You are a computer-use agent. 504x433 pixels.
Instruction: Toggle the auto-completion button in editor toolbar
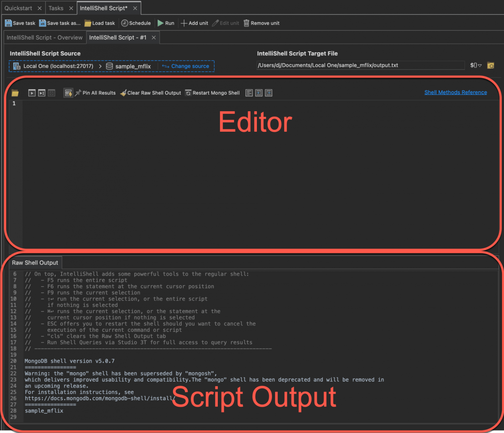pos(68,93)
